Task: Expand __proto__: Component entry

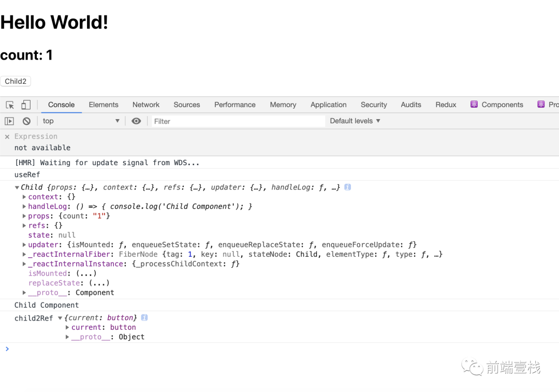Action: click(x=24, y=293)
